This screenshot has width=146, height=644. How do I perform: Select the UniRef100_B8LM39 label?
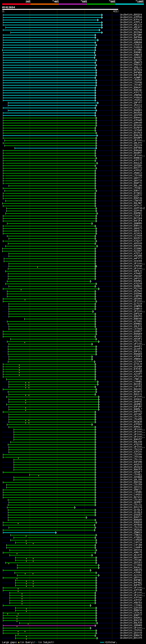pos(131,623)
